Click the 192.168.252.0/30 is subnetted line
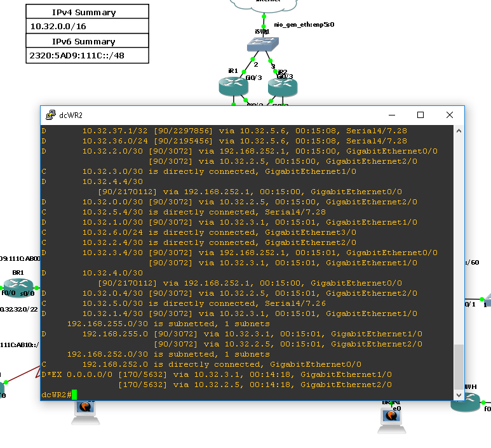491x448 pixels. [x=168, y=354]
